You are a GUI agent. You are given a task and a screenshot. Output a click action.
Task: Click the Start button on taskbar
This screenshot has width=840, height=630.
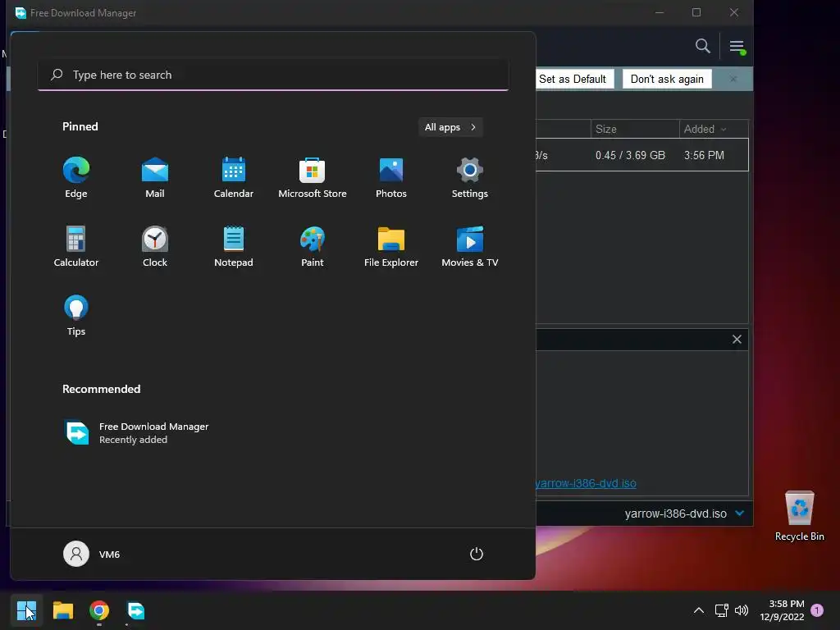click(x=26, y=610)
